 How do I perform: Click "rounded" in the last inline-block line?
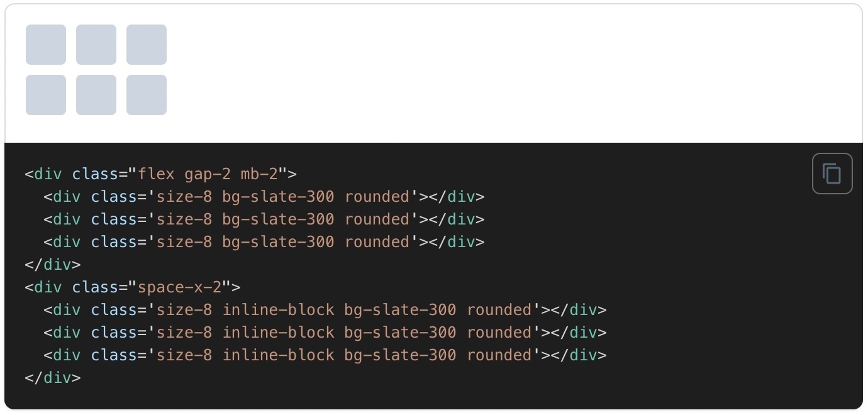(499, 355)
